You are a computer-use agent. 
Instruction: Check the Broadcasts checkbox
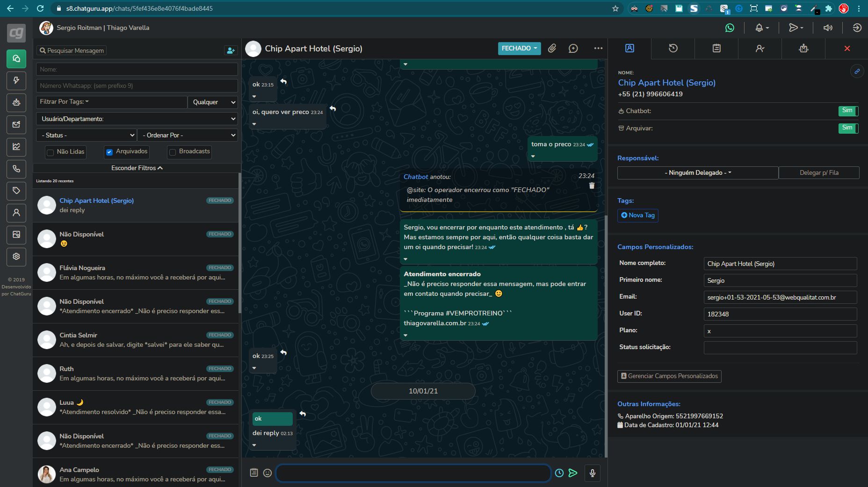coord(173,152)
